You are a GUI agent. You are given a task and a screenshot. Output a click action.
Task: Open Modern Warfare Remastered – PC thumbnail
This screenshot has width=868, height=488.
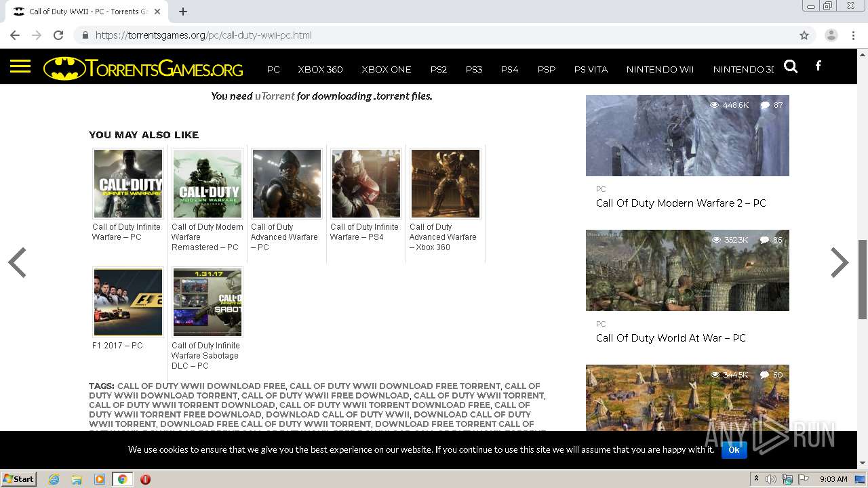(x=208, y=184)
